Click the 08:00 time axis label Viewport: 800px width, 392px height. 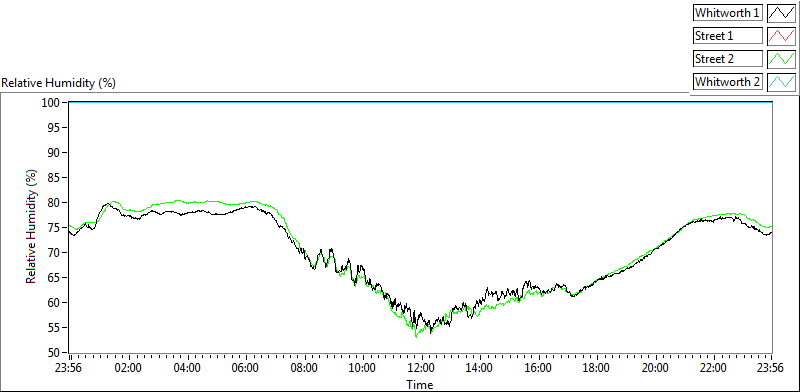click(x=305, y=369)
